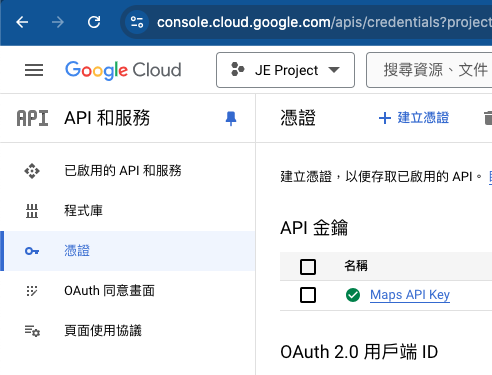Go back with the browser back arrow
Viewport: 492px width, 375px height.
(x=22, y=22)
